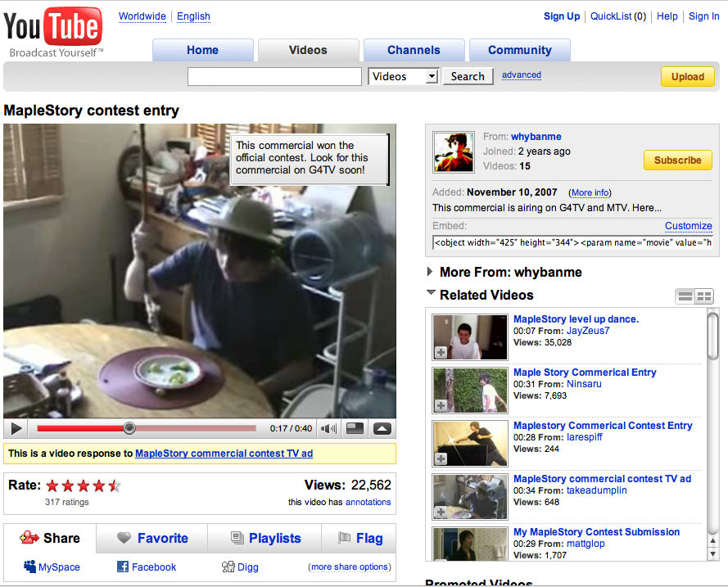This screenshot has height=587, width=728.
Task: Add takeadumplin's video to QuickList
Action: point(441,512)
